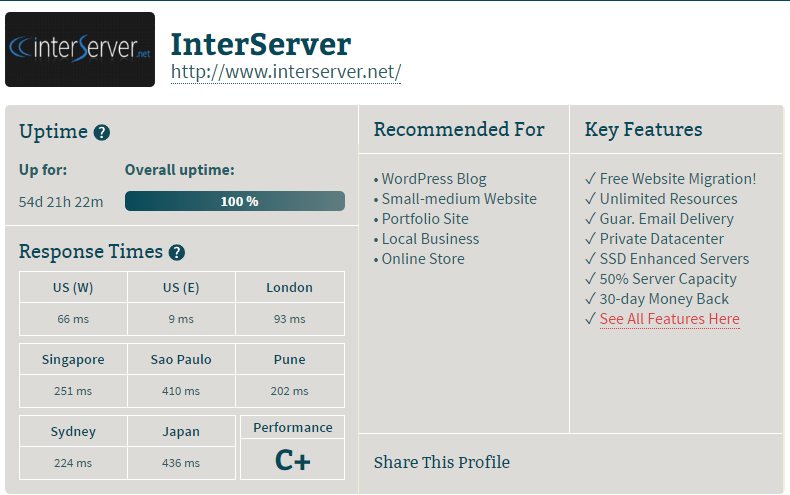Click the London column header

pyautogui.click(x=290, y=287)
